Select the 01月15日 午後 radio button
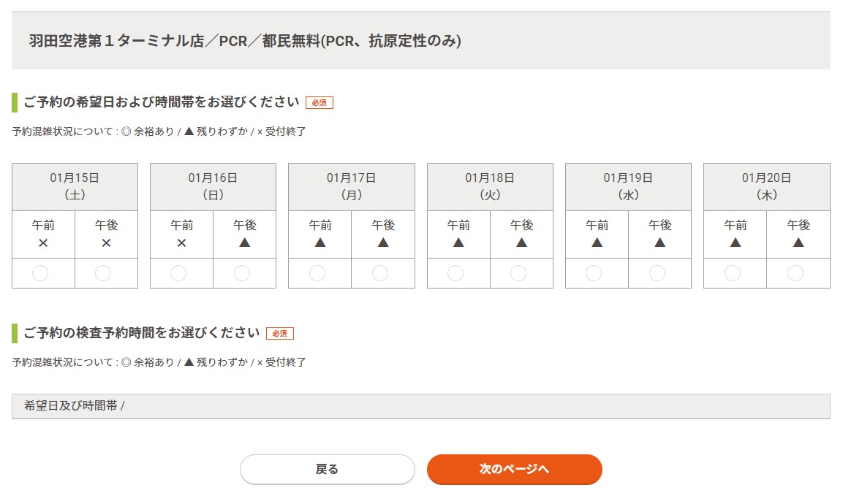This screenshot has width=843, height=504. coord(103,273)
